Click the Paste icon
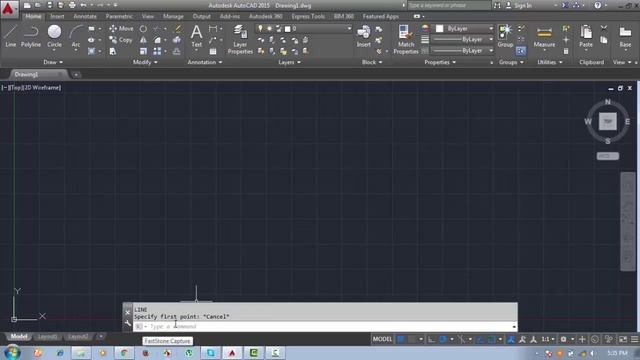Viewport: 640px width, 360px height. 586,37
